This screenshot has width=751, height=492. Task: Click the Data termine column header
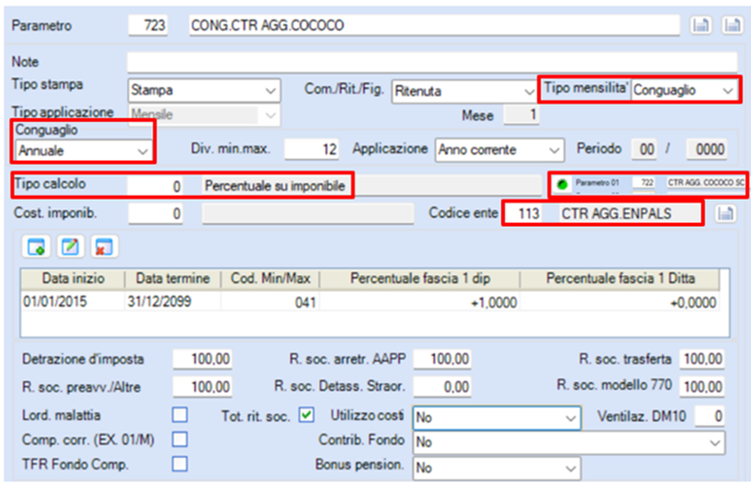(x=173, y=278)
